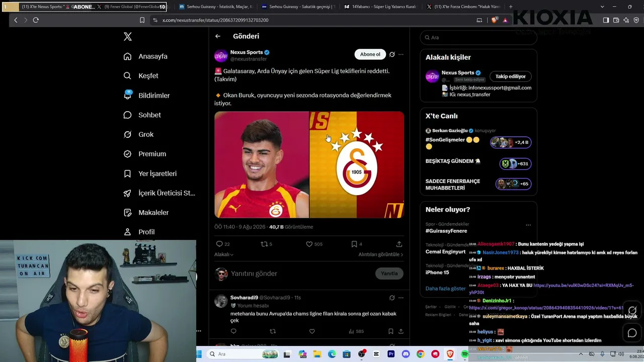This screenshot has height=362, width=644.
Task: Click the Windows taskbar search box
Action: (243, 354)
